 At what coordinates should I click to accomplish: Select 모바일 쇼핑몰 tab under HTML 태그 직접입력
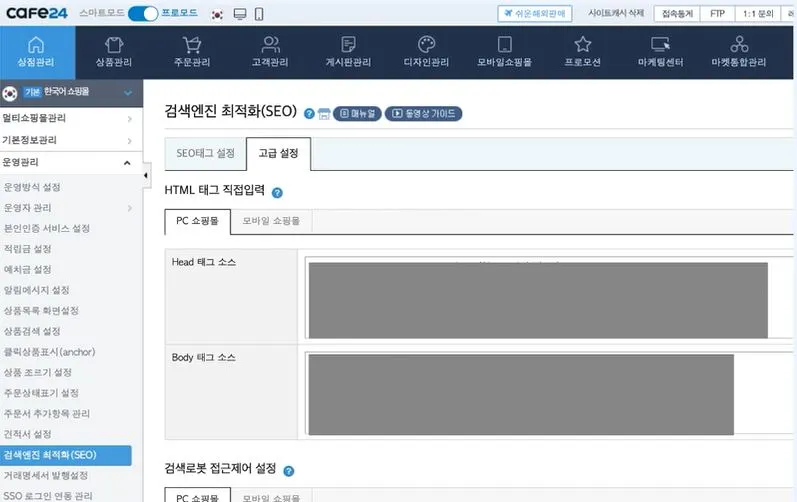271,221
